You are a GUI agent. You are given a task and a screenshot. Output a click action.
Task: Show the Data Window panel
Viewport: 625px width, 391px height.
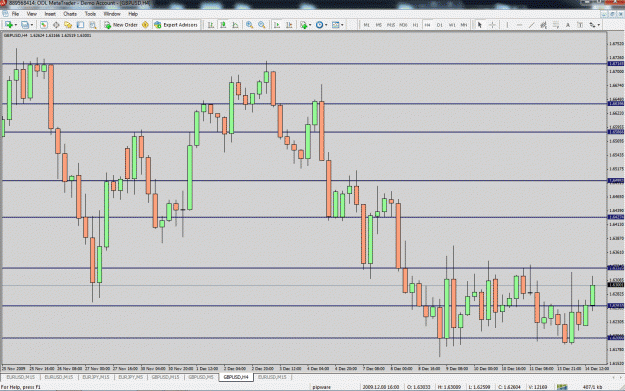(56, 25)
